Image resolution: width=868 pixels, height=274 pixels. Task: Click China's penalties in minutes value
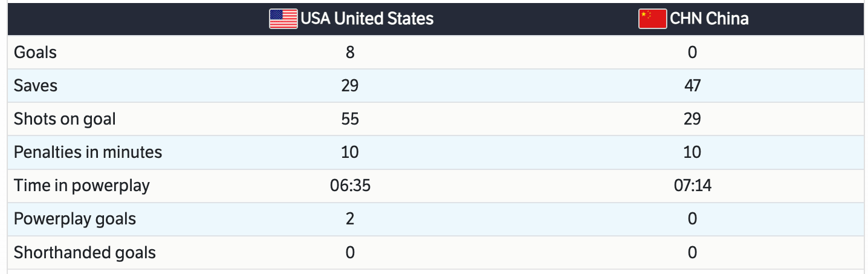692,152
